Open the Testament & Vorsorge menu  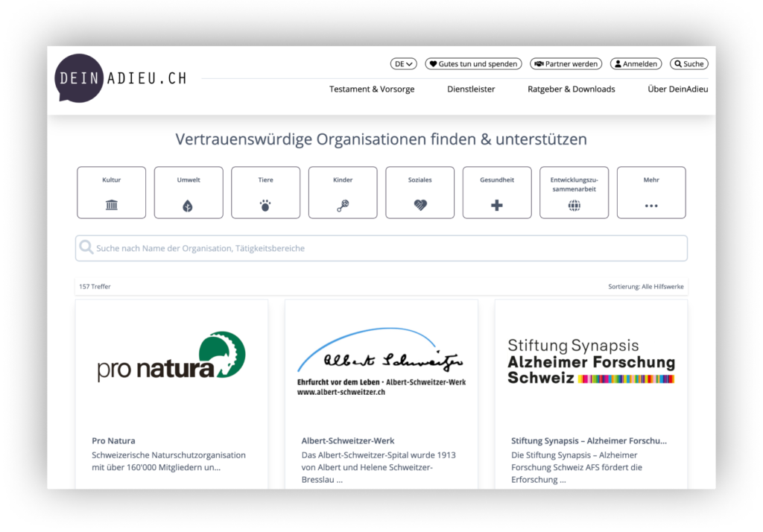372,89
